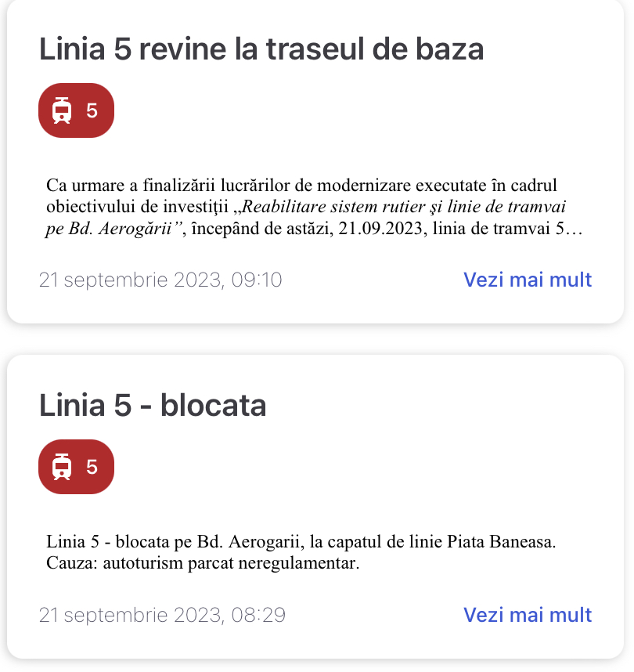Click the text 'Cauza: autoturism parcat neregulamentar.'

pyautogui.click(x=203, y=563)
